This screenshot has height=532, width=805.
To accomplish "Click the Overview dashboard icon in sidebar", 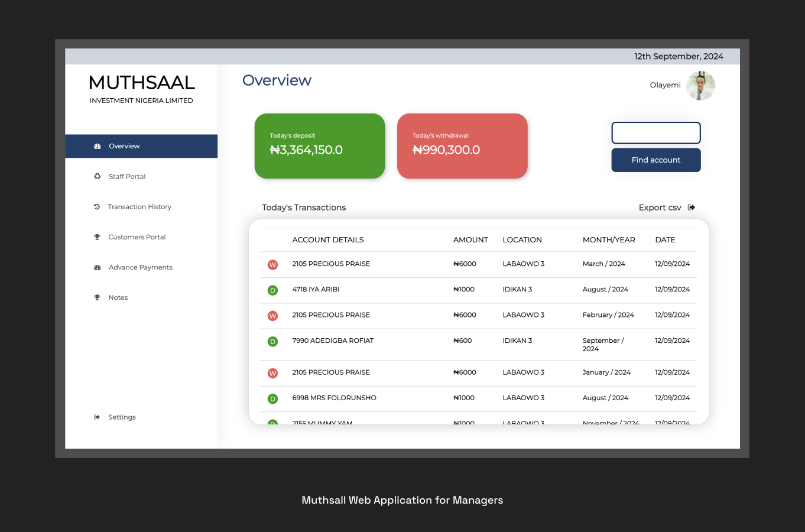I will coord(98,146).
